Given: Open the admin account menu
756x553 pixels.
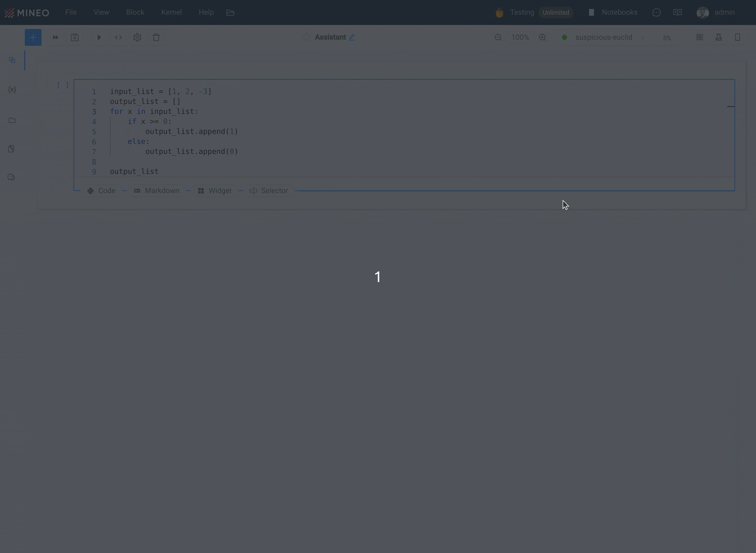Looking at the screenshot, I should 724,12.
